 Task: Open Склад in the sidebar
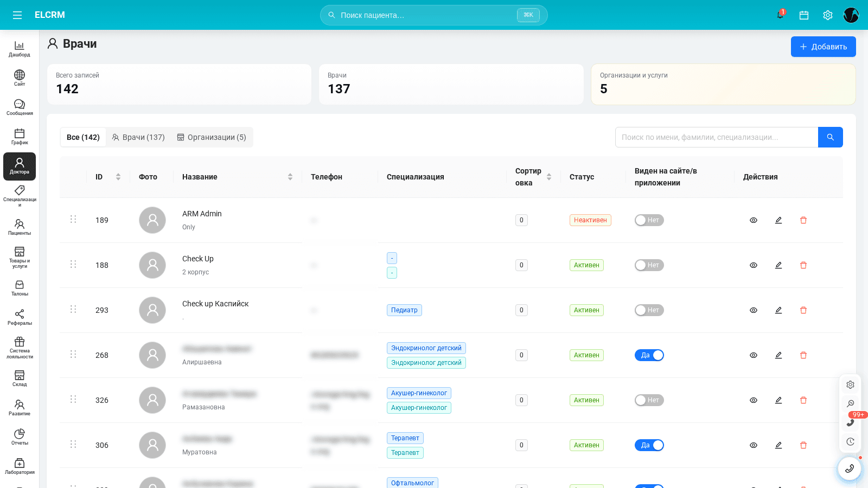coord(20,379)
